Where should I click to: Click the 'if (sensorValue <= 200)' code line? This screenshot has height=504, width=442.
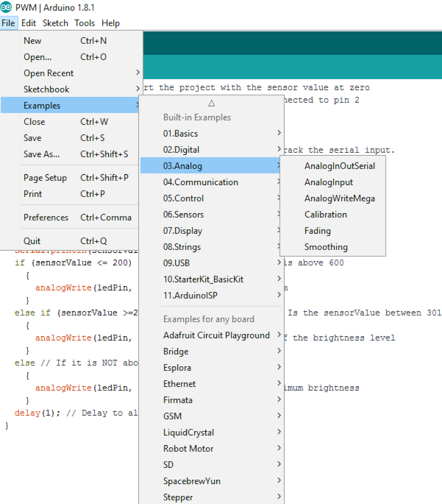pyautogui.click(x=73, y=263)
